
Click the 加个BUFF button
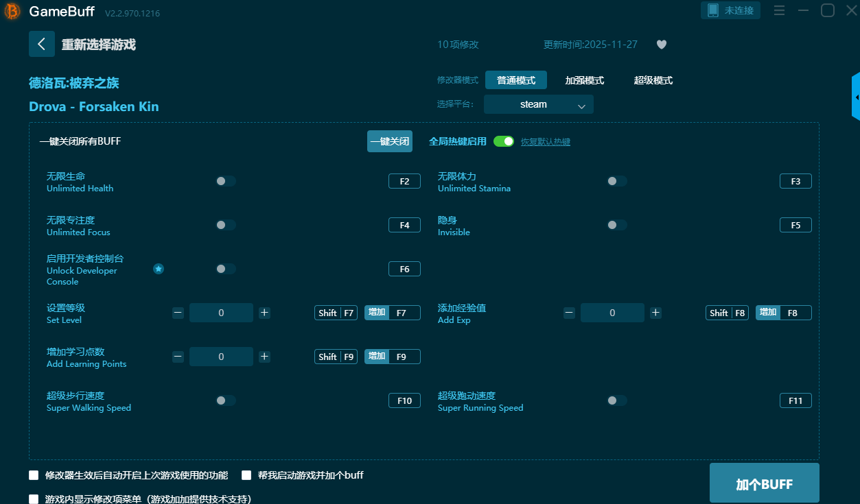[x=764, y=484]
